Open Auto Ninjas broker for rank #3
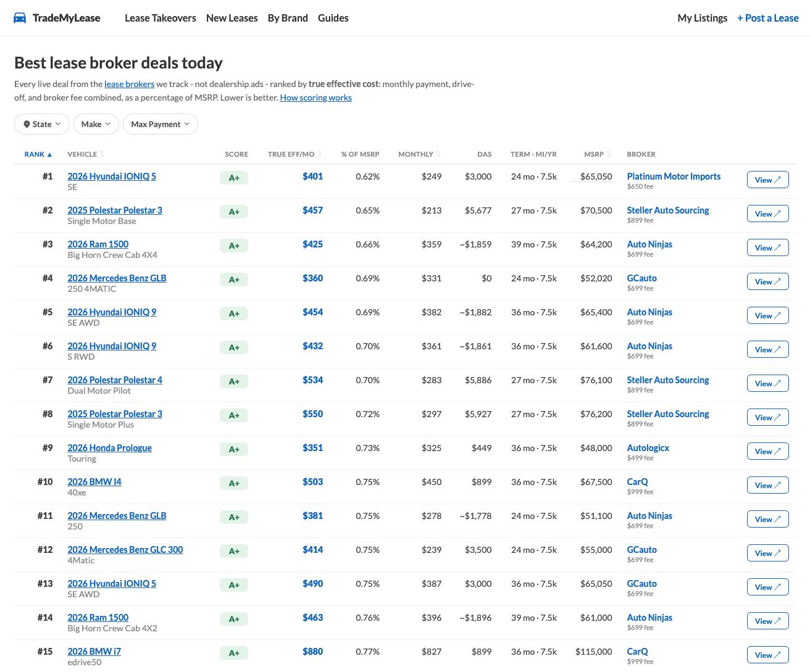Image resolution: width=810 pixels, height=672 pixels. [649, 244]
